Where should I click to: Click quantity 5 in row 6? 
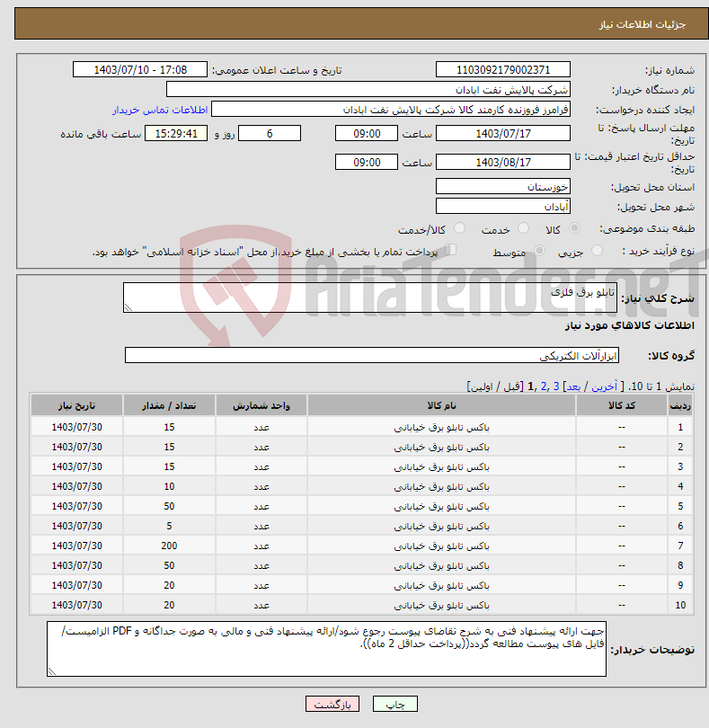pos(169,526)
